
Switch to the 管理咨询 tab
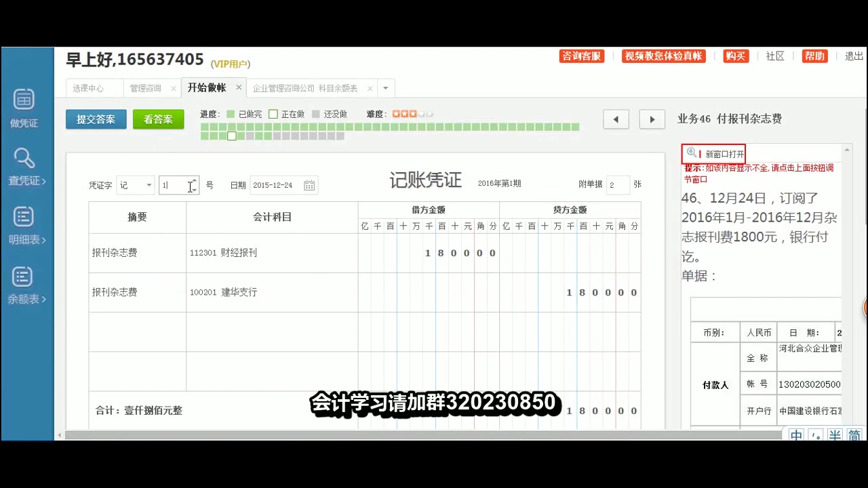(x=146, y=88)
